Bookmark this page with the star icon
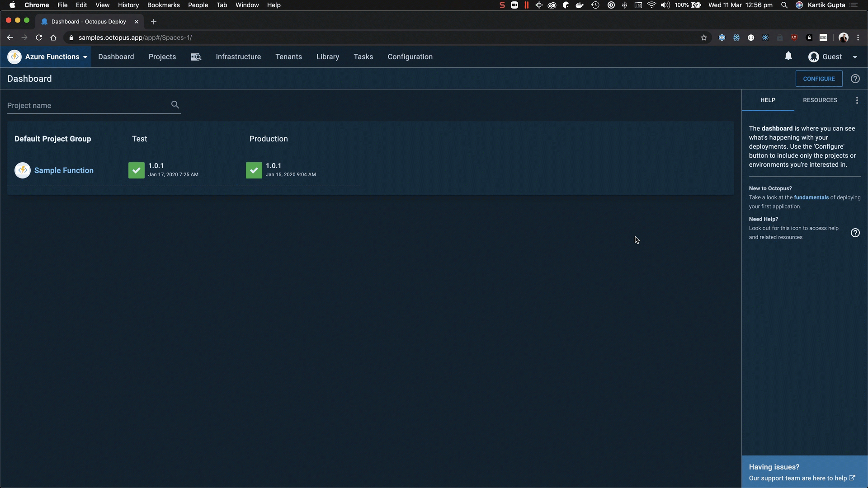This screenshot has width=868, height=488. [x=704, y=38]
